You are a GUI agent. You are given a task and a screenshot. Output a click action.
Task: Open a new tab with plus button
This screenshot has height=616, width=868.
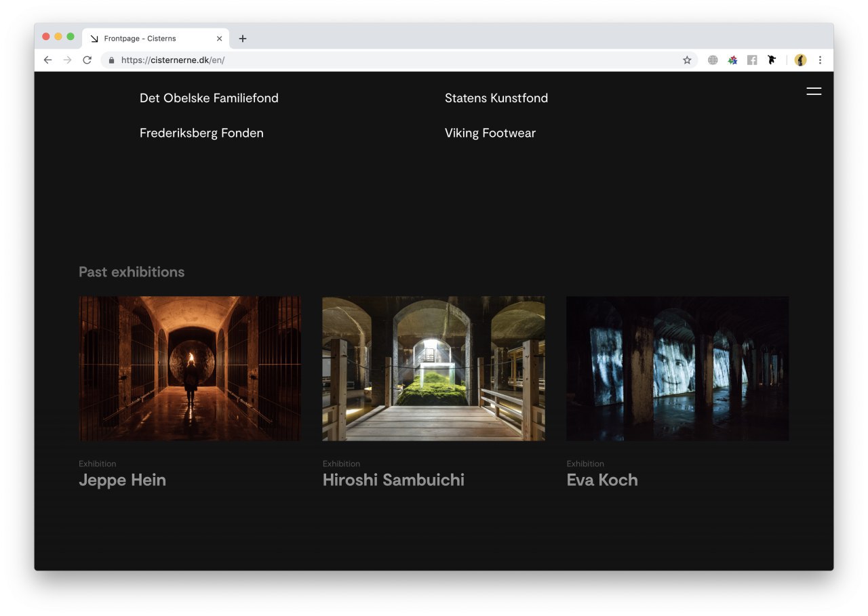[243, 39]
